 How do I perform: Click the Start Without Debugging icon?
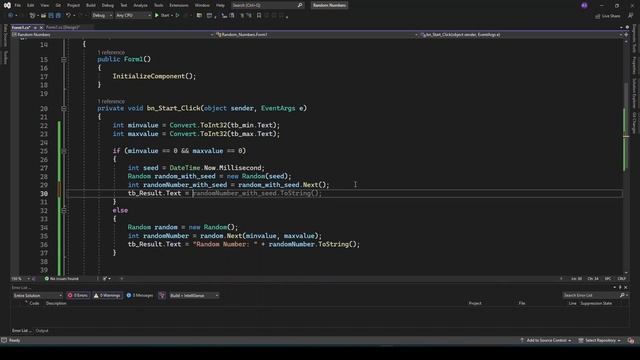(177, 16)
